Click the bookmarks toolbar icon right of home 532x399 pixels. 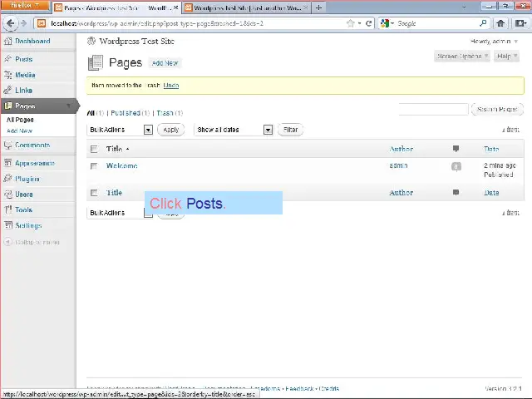[x=520, y=23]
